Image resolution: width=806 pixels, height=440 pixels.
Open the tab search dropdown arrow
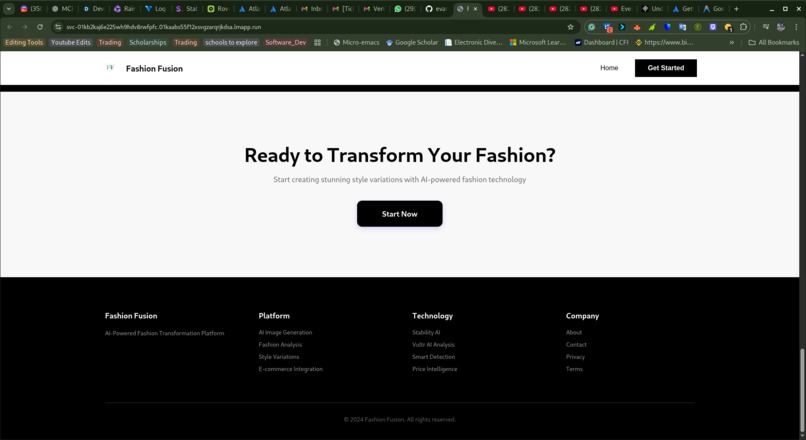point(9,9)
